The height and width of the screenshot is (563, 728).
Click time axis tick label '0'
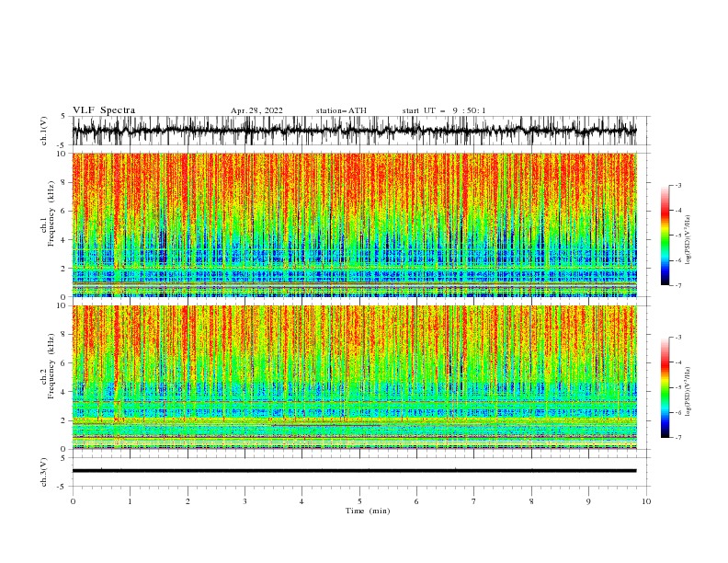pyautogui.click(x=73, y=501)
